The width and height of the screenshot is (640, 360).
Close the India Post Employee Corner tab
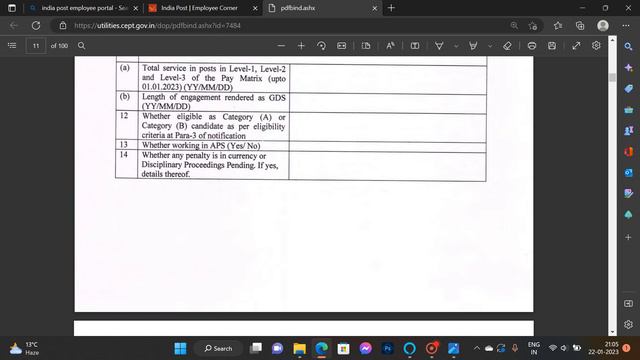pyautogui.click(x=255, y=8)
